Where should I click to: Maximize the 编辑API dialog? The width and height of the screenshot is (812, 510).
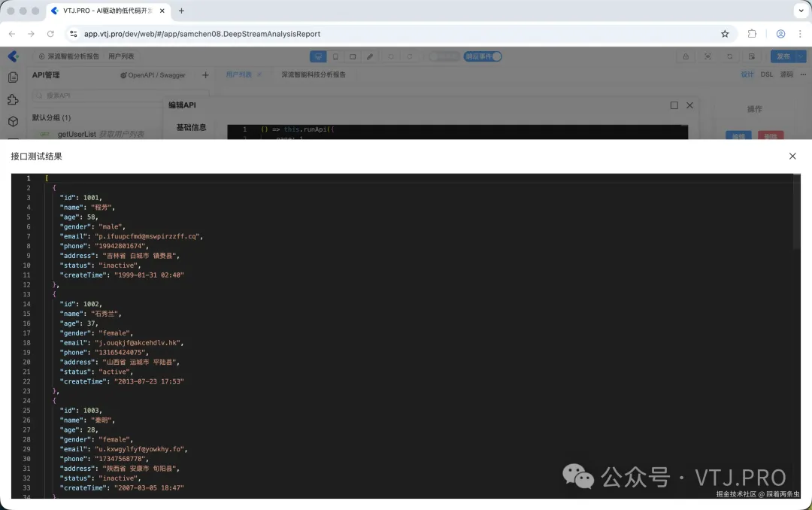click(x=674, y=105)
